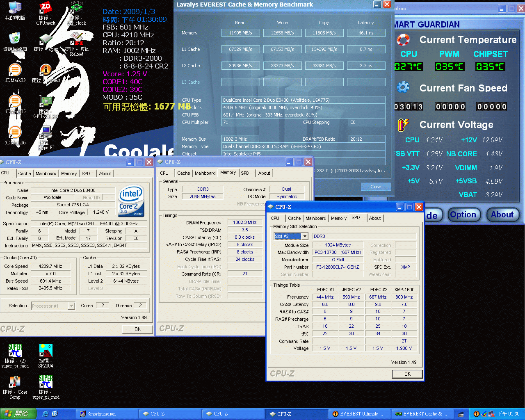This screenshot has height=420, width=525.
Task: Click Part Number F3-12800CL7-1GBHZ
Action: pos(338,267)
